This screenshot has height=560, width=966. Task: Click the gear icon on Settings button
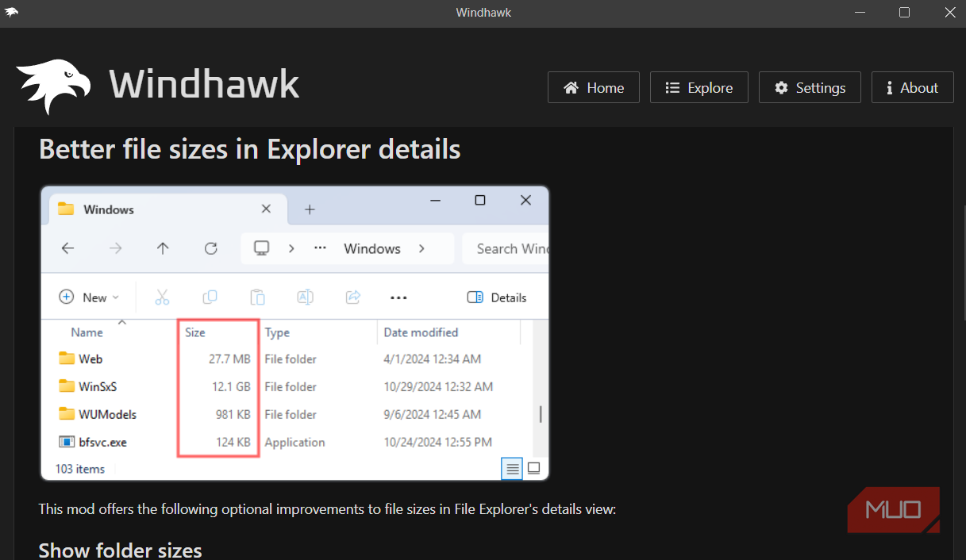[781, 87]
